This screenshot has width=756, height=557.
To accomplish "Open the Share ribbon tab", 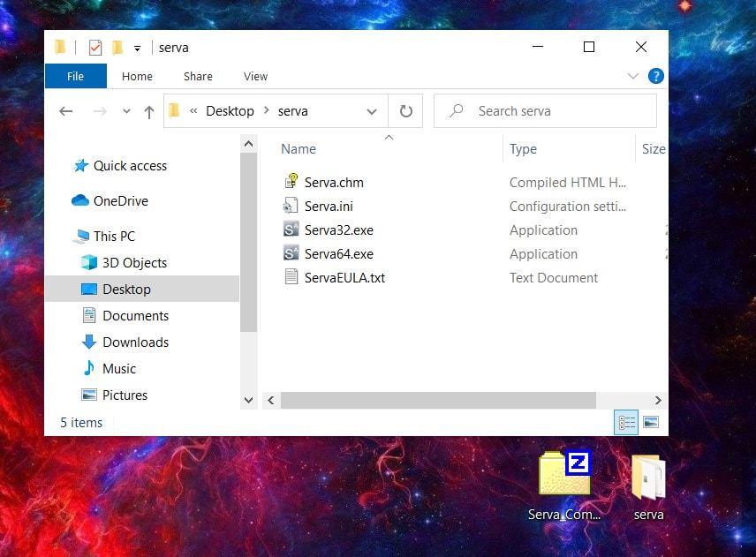I will [x=198, y=76].
